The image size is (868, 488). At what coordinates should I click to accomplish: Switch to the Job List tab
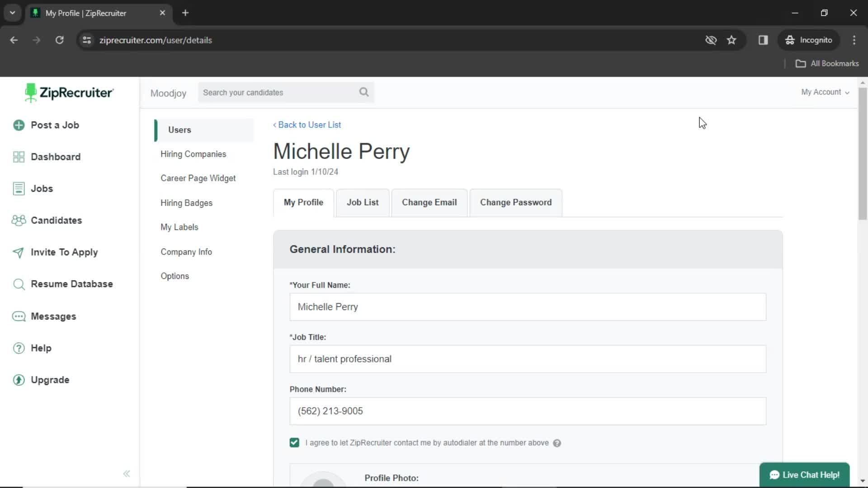[x=363, y=202]
